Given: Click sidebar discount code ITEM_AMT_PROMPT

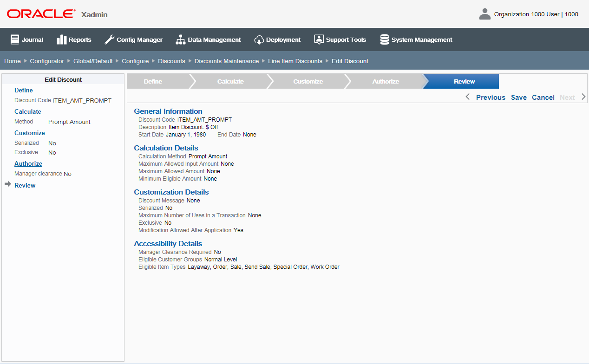Looking at the screenshot, I should [82, 100].
